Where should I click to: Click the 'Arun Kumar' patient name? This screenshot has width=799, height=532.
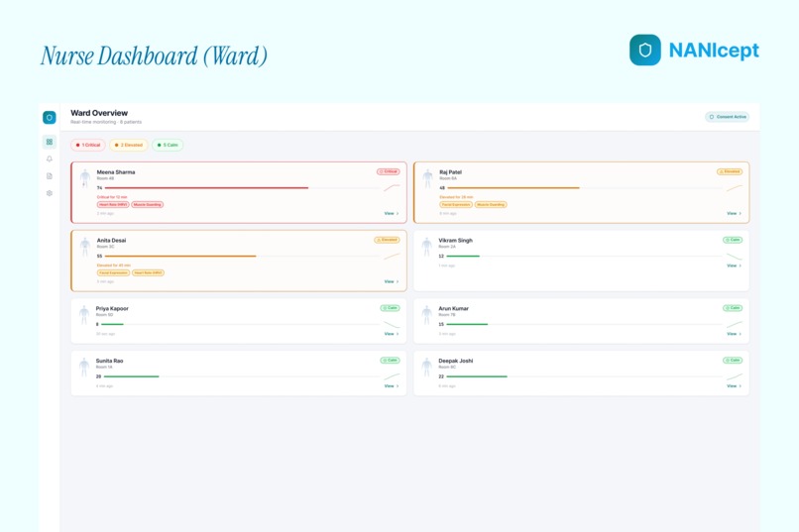[453, 308]
